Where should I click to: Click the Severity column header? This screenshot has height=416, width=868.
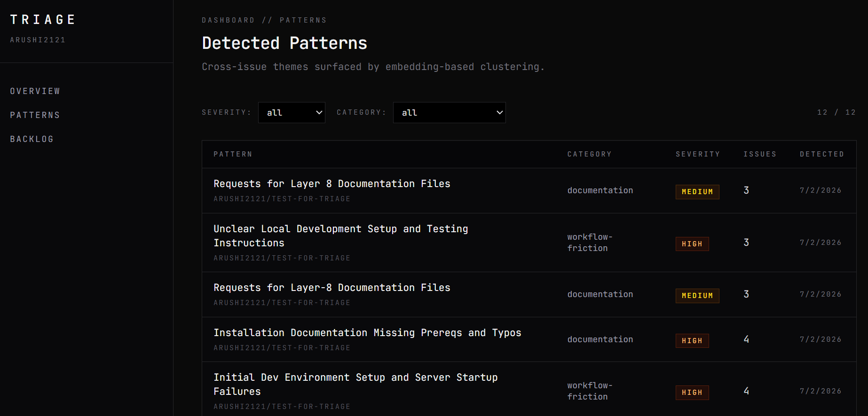(698, 154)
